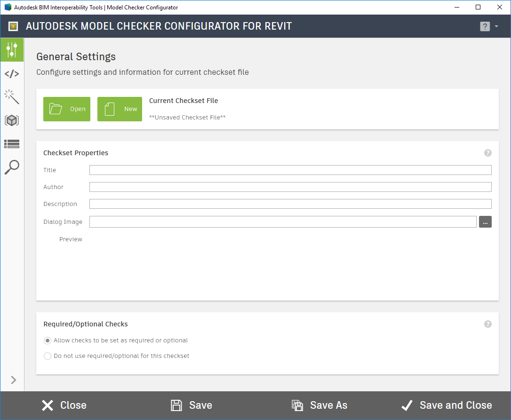Click the Required/Optional Checks help icon
This screenshot has height=420, width=511.
coord(487,324)
